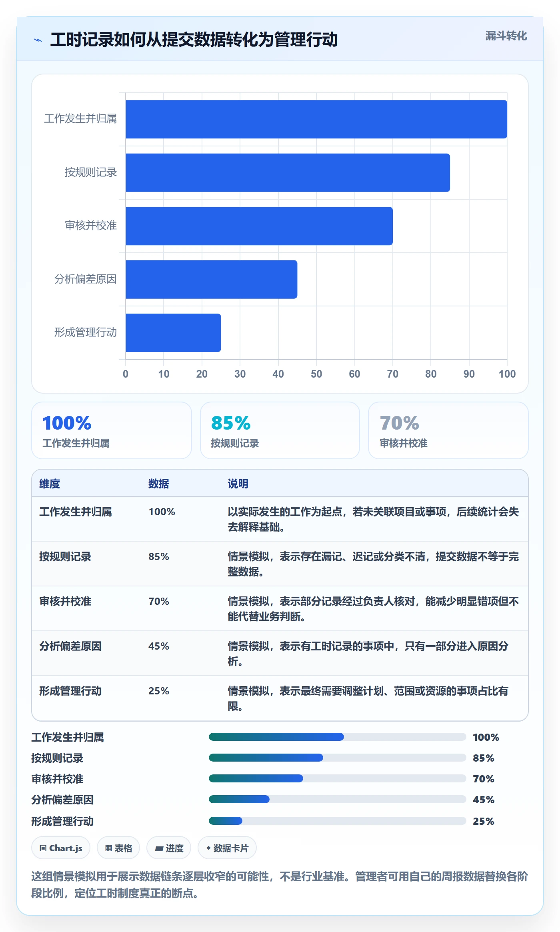560x932 pixels.
Task: Click the x-axis label 50 on chart
Action: tap(316, 374)
